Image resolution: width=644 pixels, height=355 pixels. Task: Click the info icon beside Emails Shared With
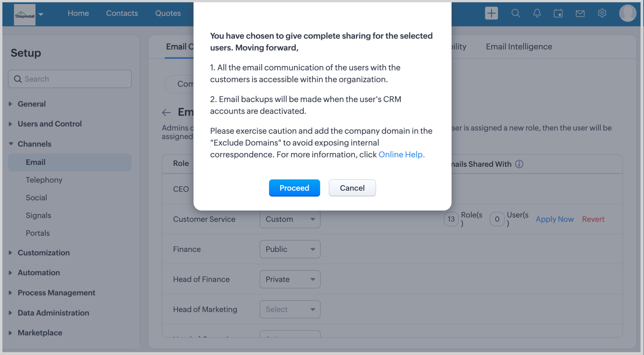pos(519,164)
